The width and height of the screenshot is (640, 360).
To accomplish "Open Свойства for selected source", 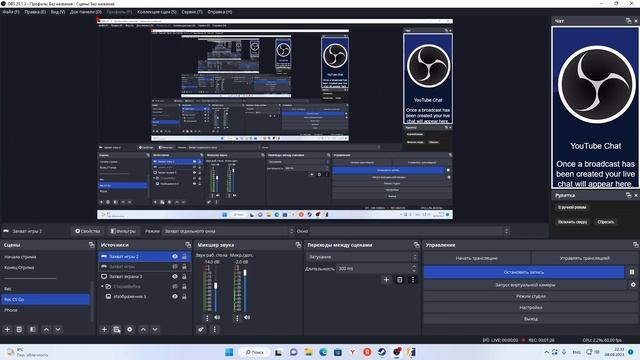I will pos(88,231).
